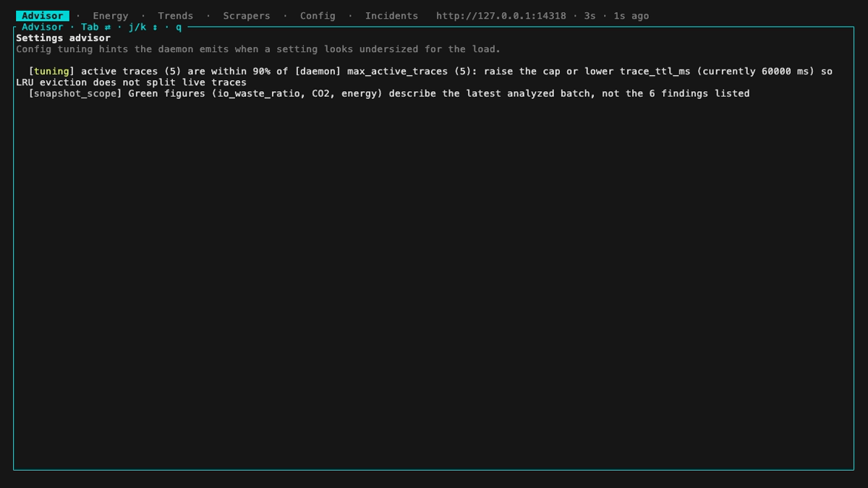This screenshot has width=868, height=488.
Task: Switch to the Incidents tab
Action: pos(391,16)
